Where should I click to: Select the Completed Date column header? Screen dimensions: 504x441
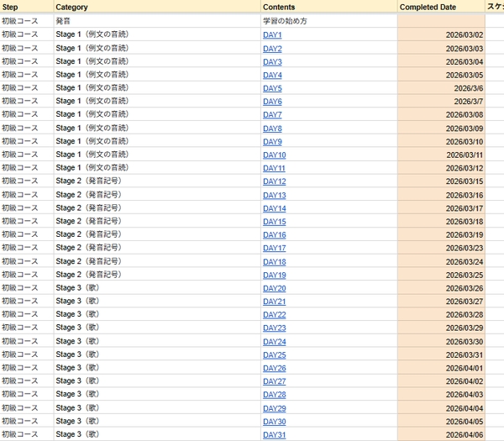click(x=441, y=7)
